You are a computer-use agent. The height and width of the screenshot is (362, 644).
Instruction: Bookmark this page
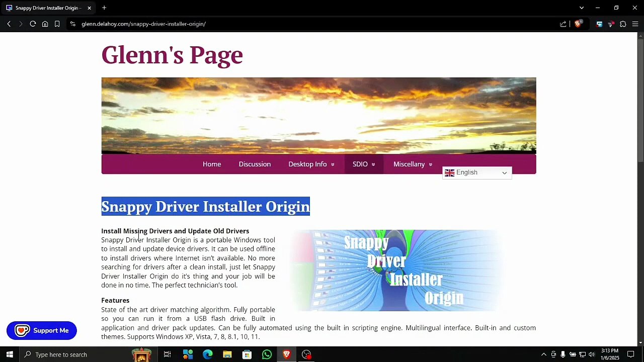[x=57, y=24]
